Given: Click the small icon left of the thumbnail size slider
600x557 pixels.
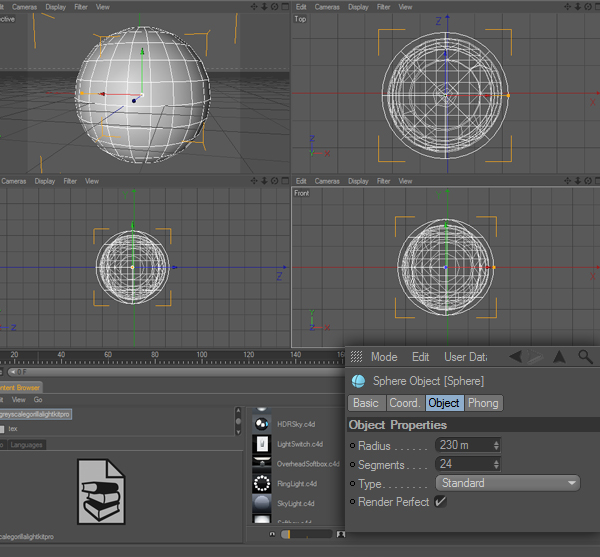Looking at the screenshot, I should (x=272, y=534).
